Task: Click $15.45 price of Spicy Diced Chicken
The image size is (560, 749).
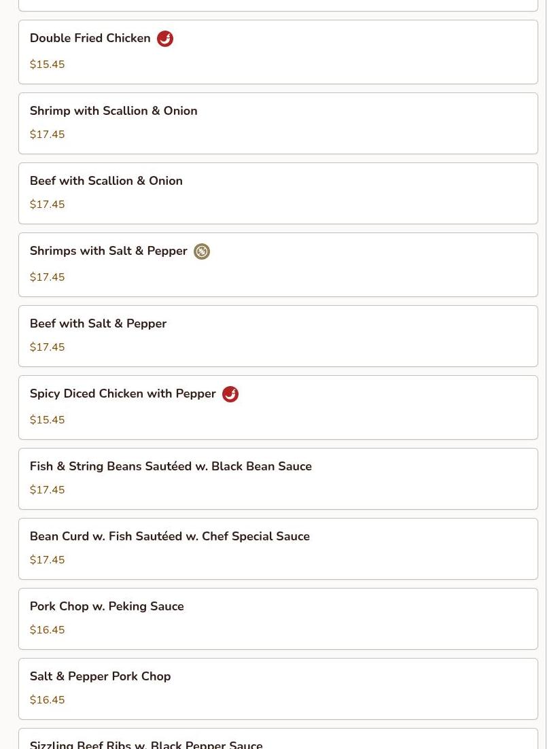Action: click(x=47, y=420)
